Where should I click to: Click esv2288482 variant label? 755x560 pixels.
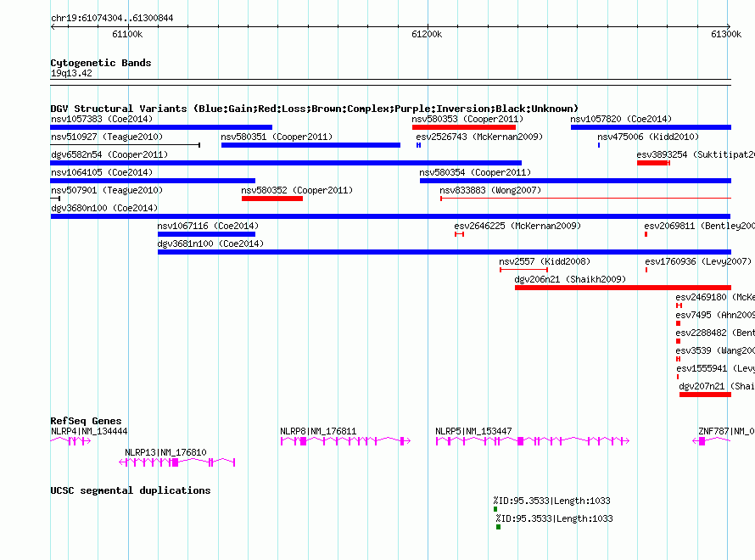pos(715,333)
